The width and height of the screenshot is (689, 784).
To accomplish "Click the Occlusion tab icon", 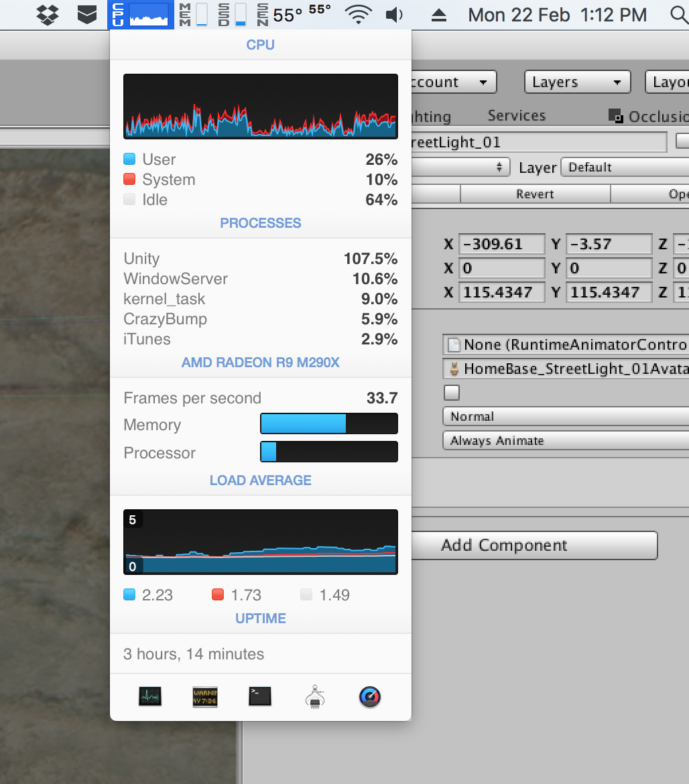I will (615, 116).
